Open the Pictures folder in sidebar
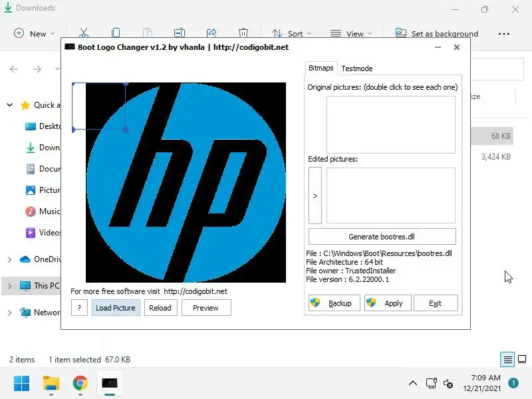 coord(43,190)
